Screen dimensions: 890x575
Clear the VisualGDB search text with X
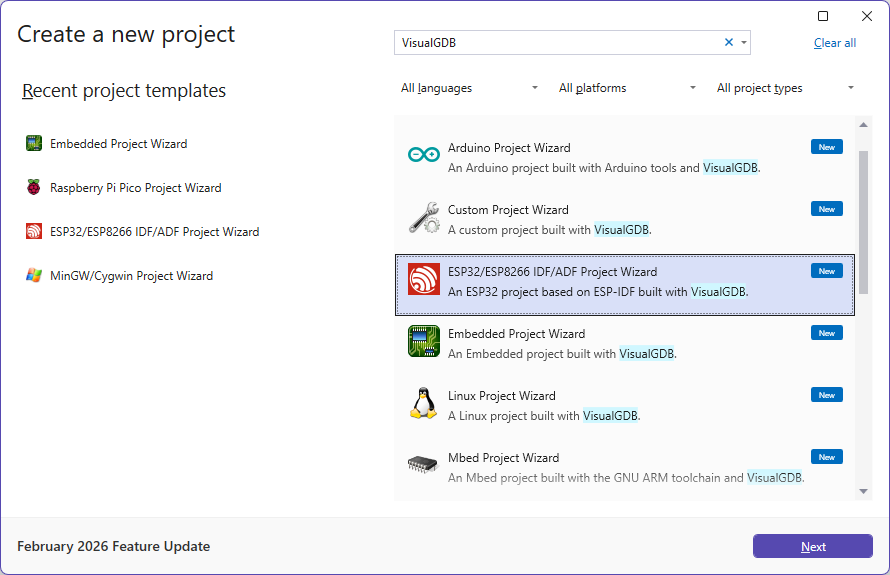pyautogui.click(x=729, y=42)
